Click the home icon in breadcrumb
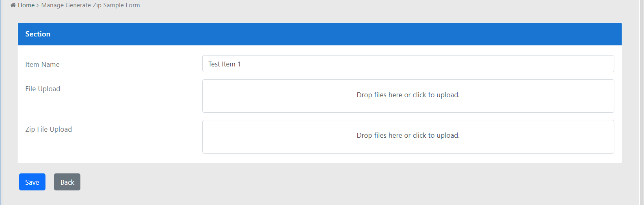The height and width of the screenshot is (205, 644). point(13,5)
